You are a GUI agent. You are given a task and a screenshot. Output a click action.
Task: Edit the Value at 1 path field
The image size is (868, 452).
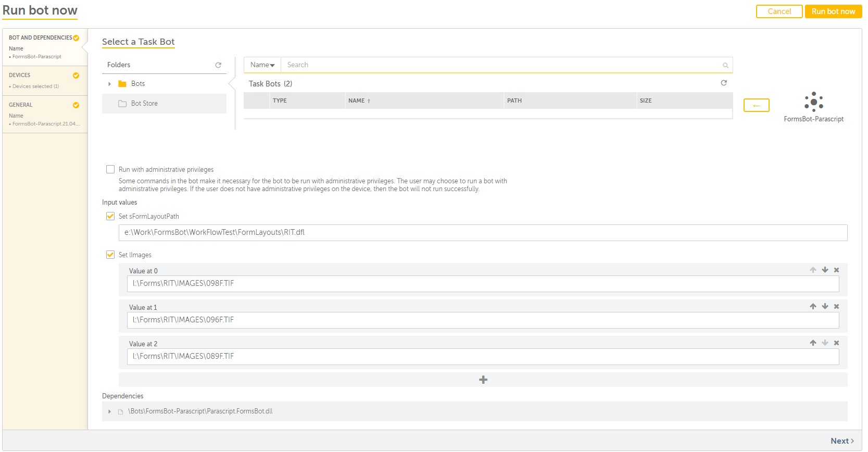click(x=483, y=320)
